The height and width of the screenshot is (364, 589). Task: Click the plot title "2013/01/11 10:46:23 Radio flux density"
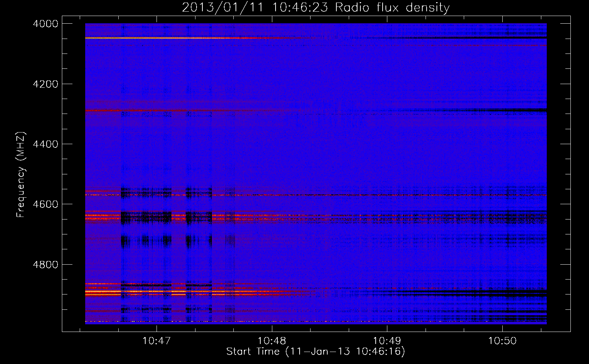[x=316, y=7]
